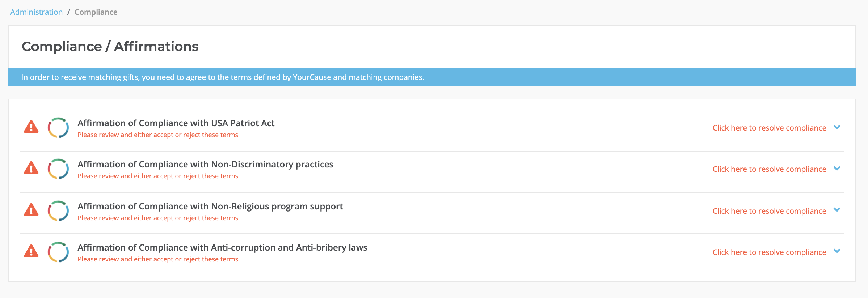Click the YourCause circle logo for Non-Religious program support

[x=58, y=211]
